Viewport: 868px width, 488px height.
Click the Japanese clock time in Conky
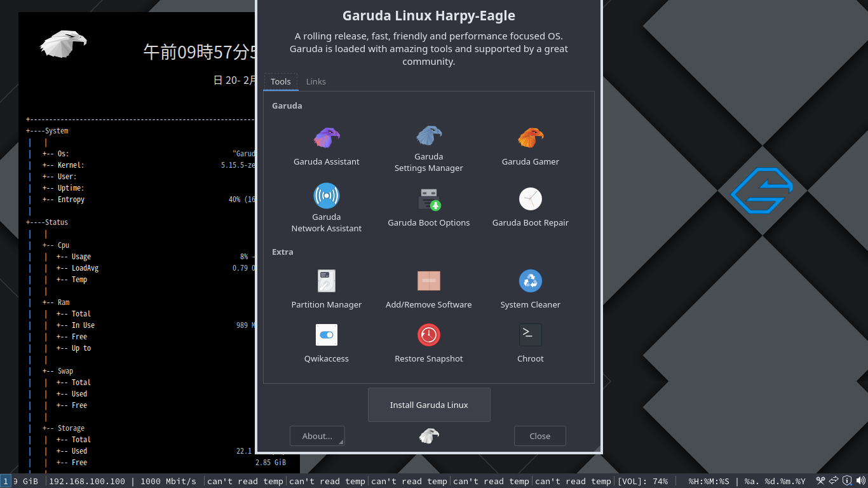(200, 52)
